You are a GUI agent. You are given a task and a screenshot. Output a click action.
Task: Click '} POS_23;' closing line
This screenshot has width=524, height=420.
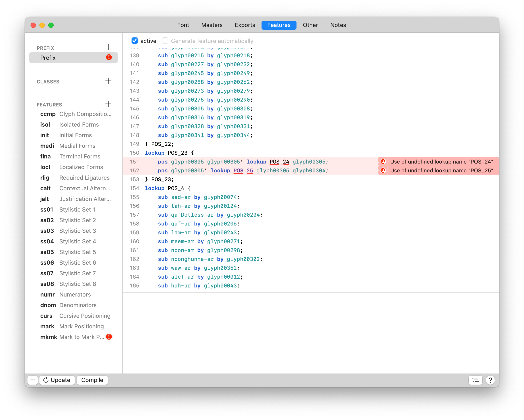pos(159,179)
